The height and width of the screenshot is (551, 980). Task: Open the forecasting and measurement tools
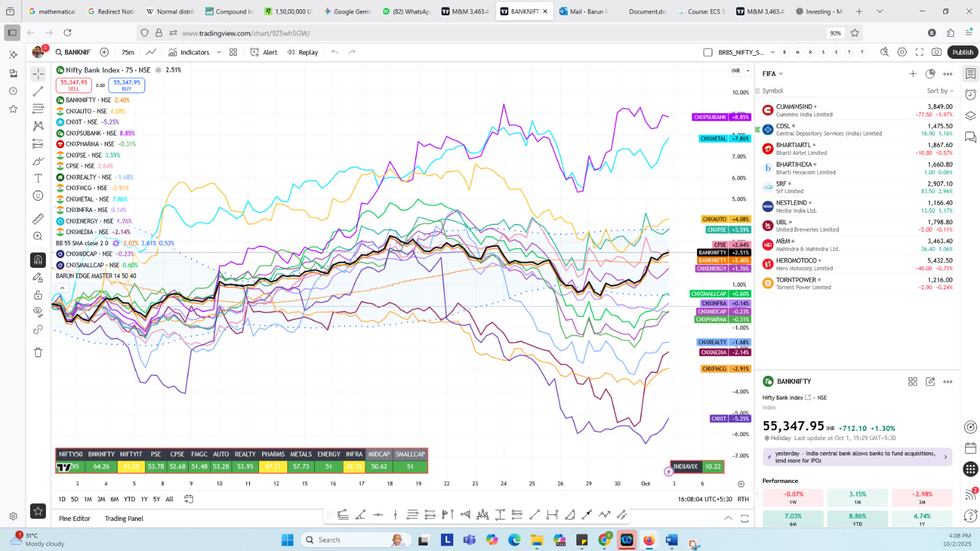(38, 143)
